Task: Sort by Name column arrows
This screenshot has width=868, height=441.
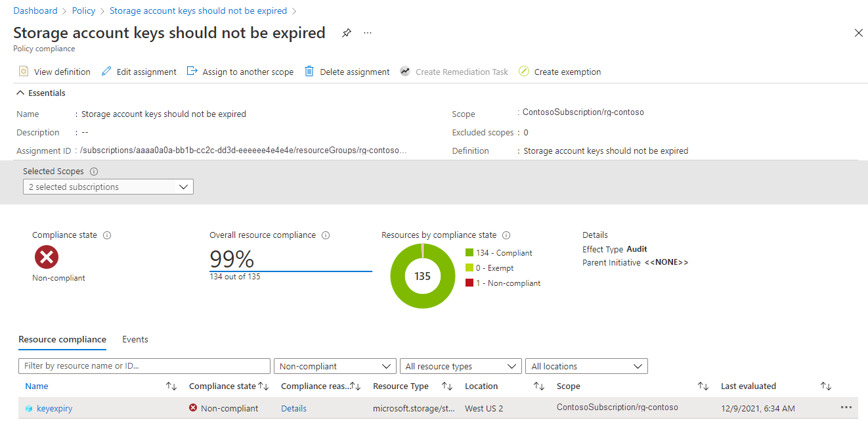Action: (171, 386)
